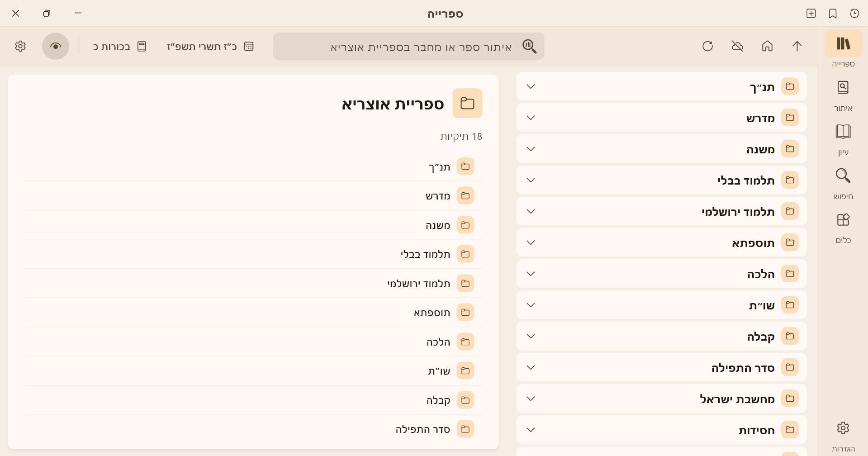Open the gear settings icon in toolbar
This screenshot has height=456, width=868.
pyautogui.click(x=20, y=46)
